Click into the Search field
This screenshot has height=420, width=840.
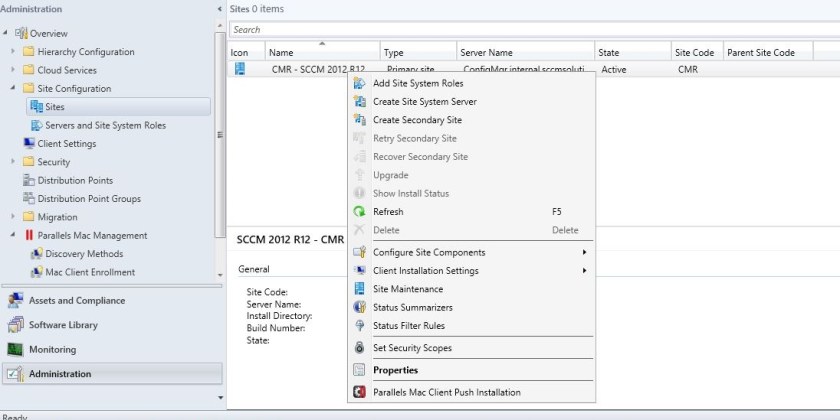[x=530, y=30]
